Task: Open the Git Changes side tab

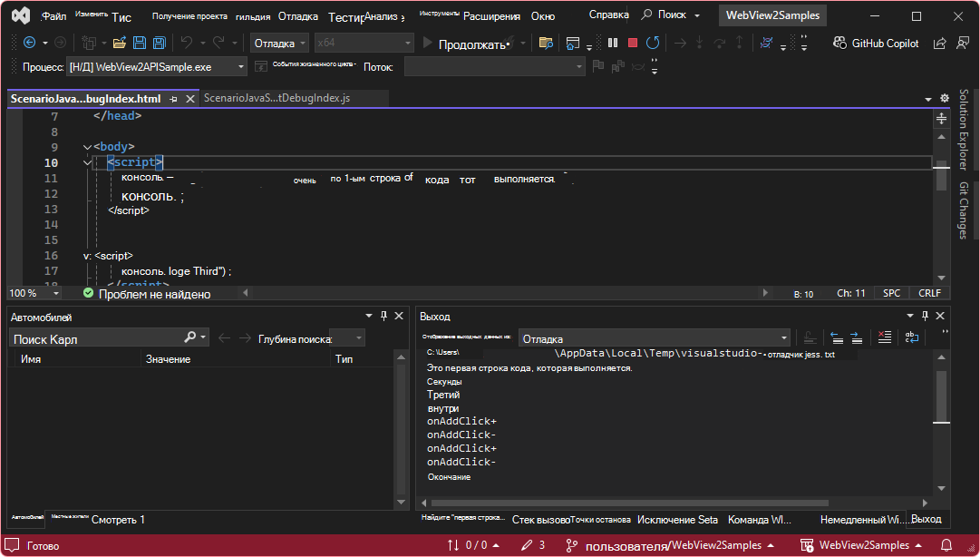Action: pyautogui.click(x=963, y=210)
